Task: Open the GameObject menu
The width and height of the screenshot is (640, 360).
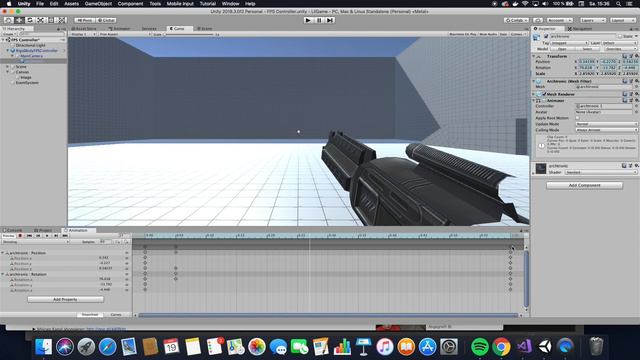Action: (x=98, y=4)
